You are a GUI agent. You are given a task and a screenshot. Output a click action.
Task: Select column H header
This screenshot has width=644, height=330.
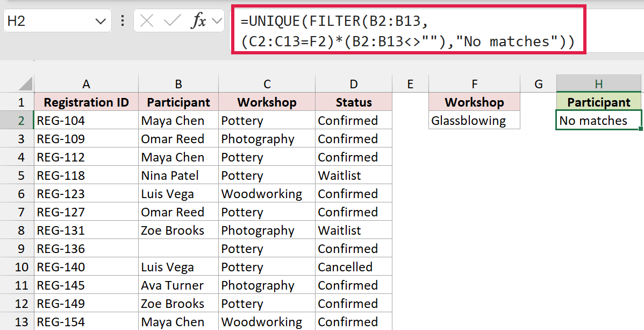pyautogui.click(x=599, y=84)
